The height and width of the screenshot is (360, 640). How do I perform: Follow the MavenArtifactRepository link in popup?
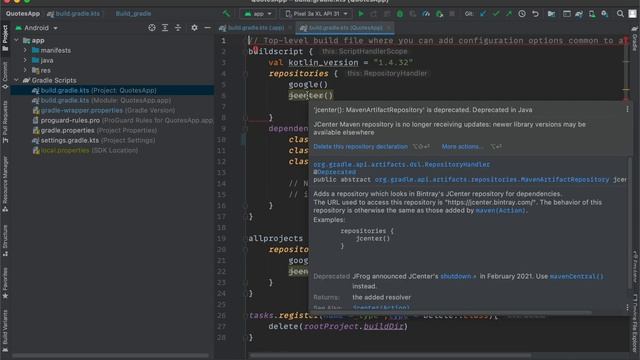point(492,180)
